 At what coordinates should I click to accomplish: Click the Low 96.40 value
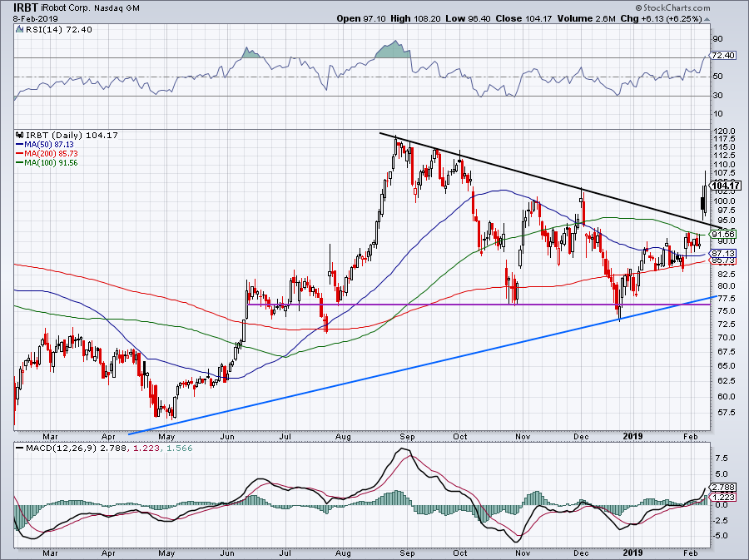(468, 18)
